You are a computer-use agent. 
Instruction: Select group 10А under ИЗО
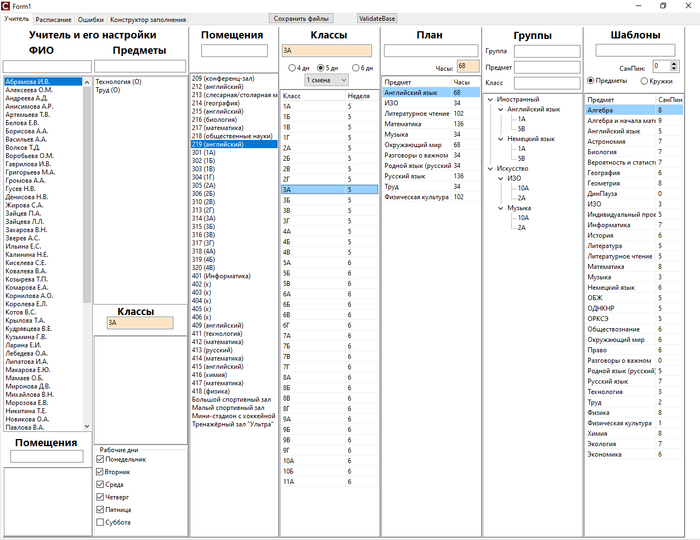coord(523,188)
